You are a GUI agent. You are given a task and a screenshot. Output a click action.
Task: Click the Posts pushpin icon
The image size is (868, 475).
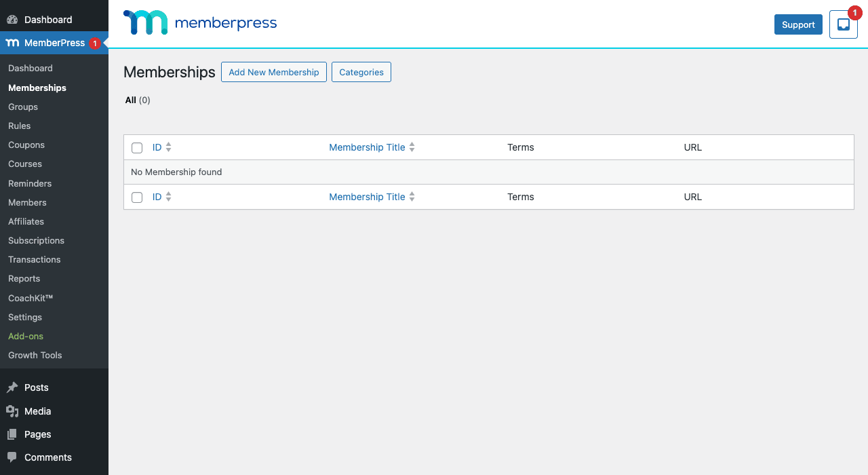tap(12, 387)
